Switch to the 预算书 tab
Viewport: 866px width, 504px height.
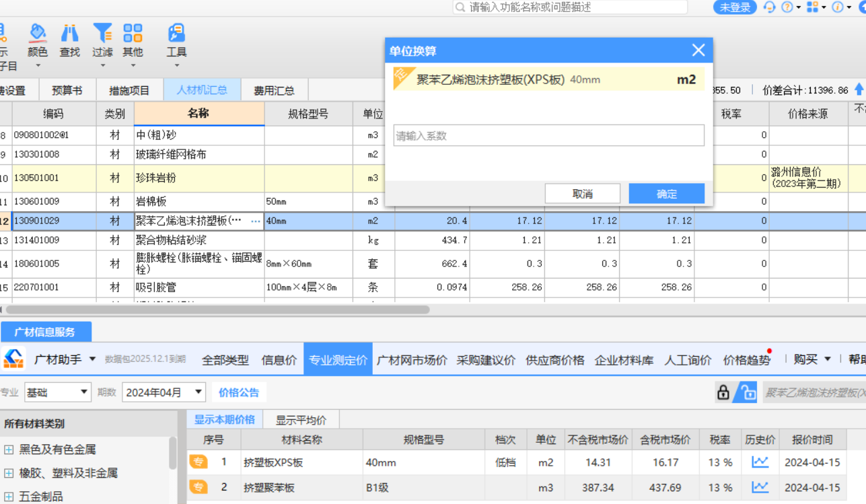(x=67, y=90)
